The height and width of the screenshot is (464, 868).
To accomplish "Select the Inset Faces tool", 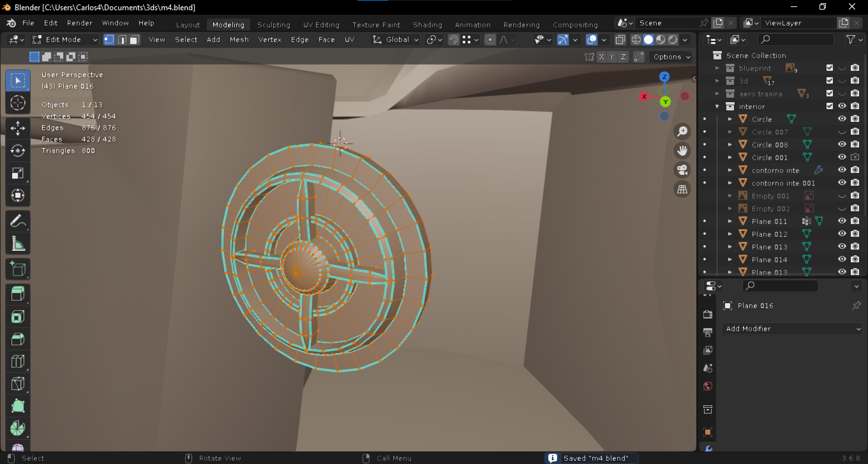I will coord(18,317).
